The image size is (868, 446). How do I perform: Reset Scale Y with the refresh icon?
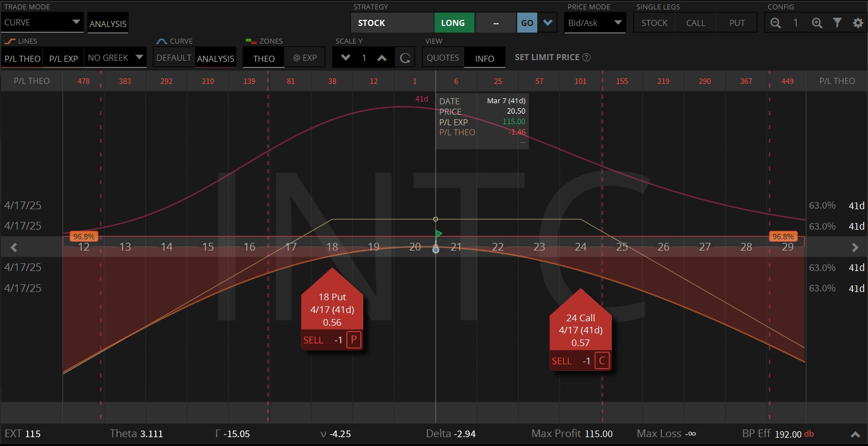point(405,58)
